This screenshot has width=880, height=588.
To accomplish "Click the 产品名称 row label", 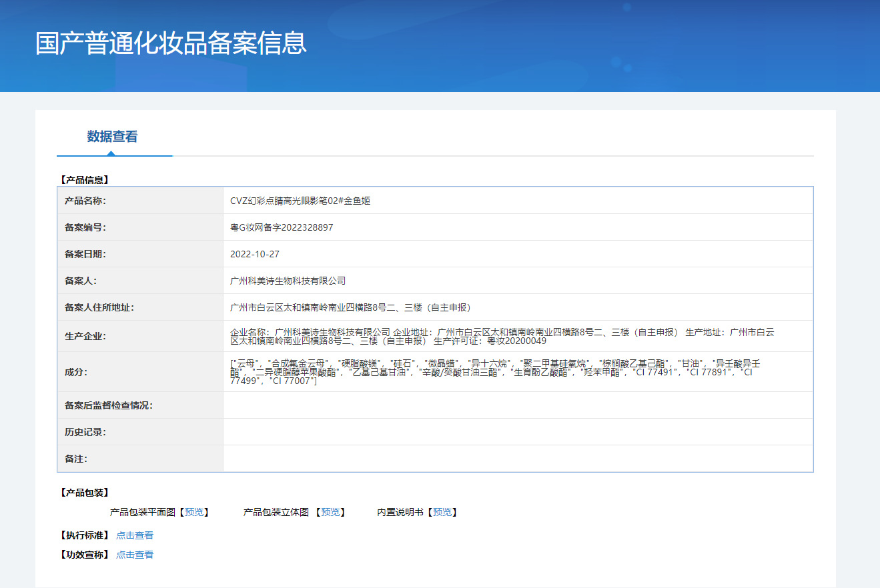I will [85, 201].
